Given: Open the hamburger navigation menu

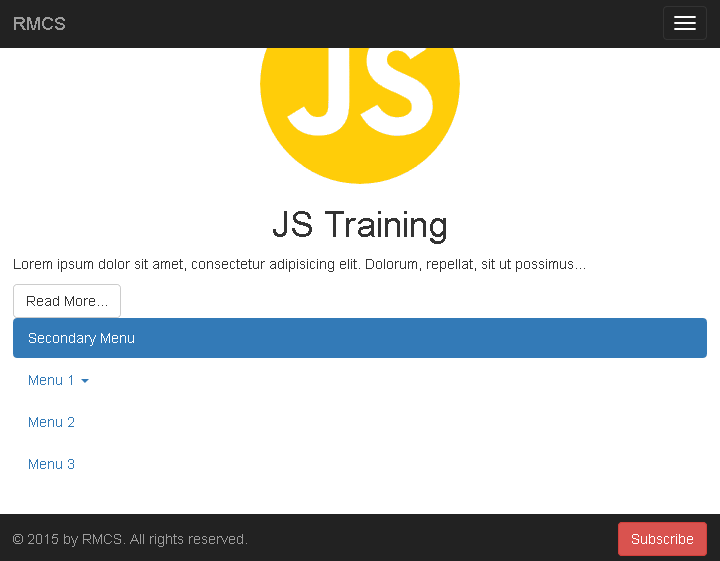Looking at the screenshot, I should (x=684, y=23).
